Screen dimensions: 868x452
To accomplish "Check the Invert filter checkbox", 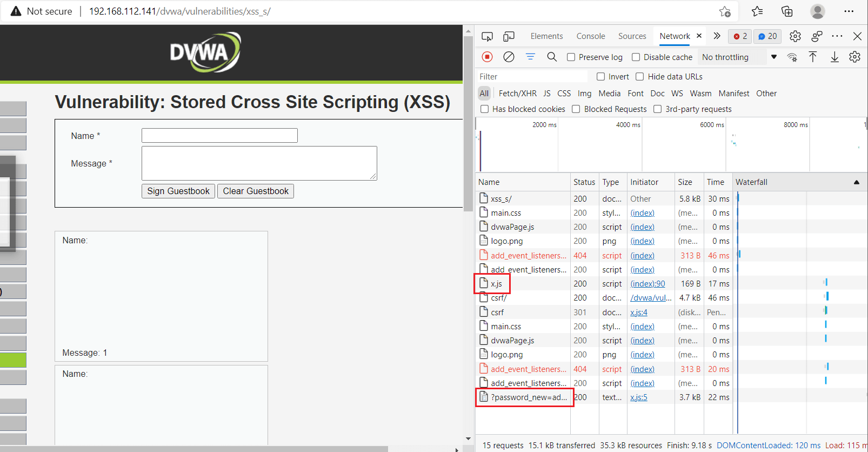I will point(600,77).
